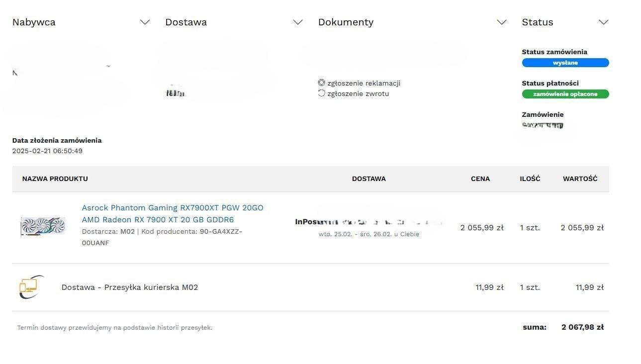Screen dimensions: 641x364
Task: Toggle the Status section chevron
Action: click(603, 22)
